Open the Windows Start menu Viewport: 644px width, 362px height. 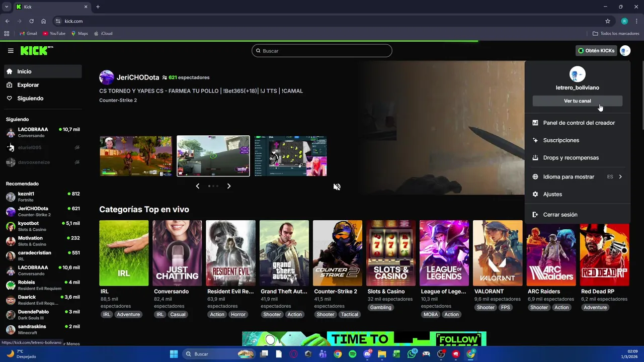click(174, 354)
